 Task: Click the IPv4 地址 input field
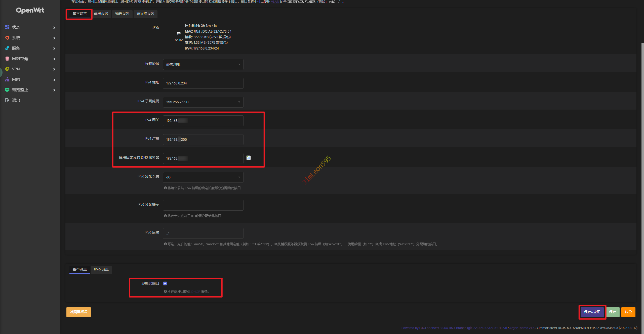[203, 83]
